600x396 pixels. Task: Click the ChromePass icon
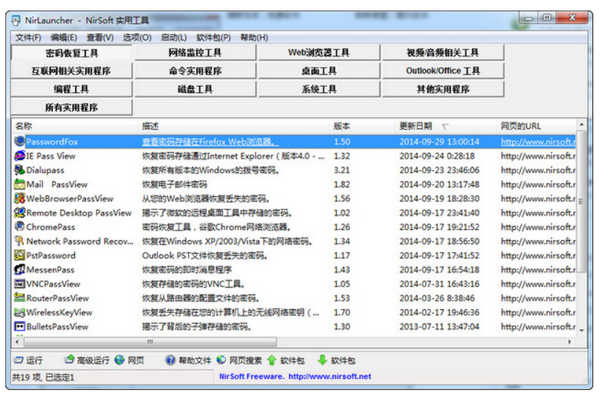coord(20,227)
